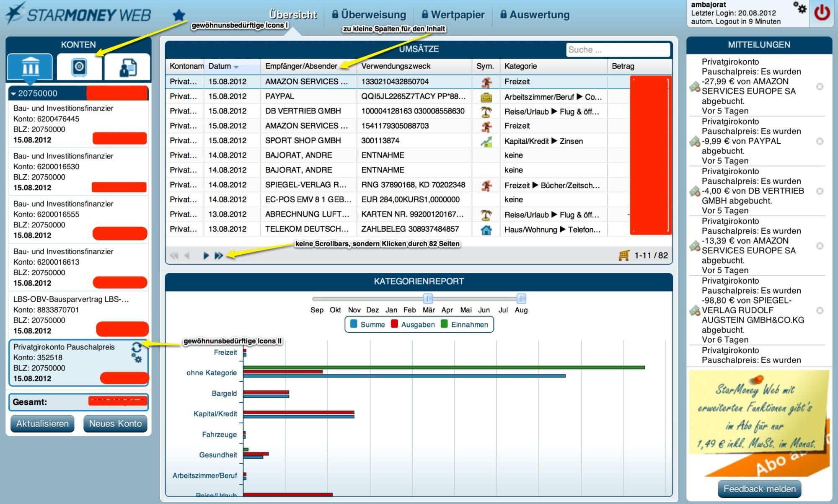Sort by the Verwendungszweck column header
The image size is (838, 504).
[x=414, y=66]
